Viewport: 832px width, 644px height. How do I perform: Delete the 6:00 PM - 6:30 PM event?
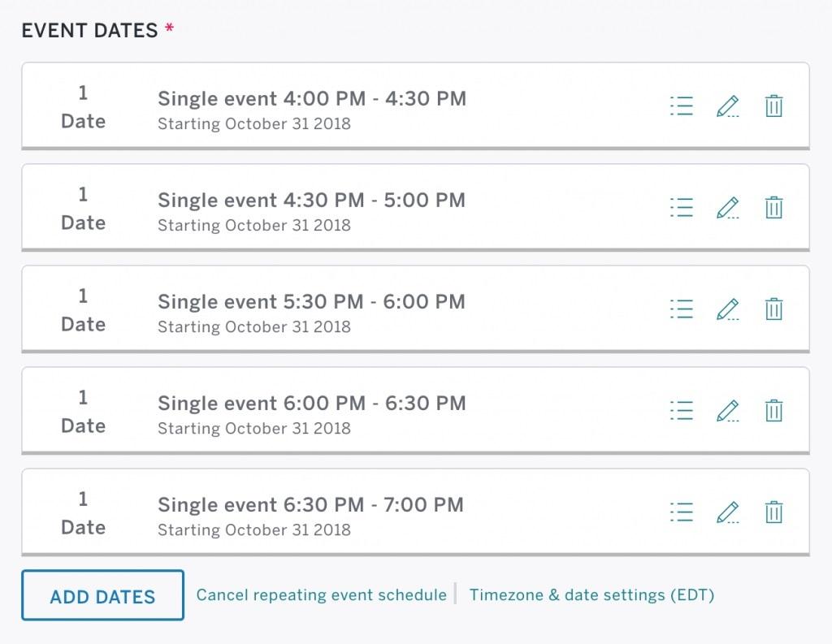(773, 411)
